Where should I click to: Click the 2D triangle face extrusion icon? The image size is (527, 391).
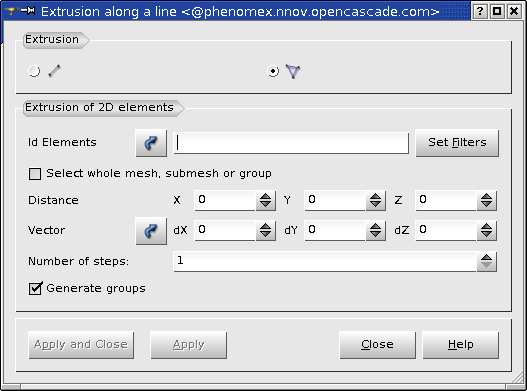click(x=293, y=71)
